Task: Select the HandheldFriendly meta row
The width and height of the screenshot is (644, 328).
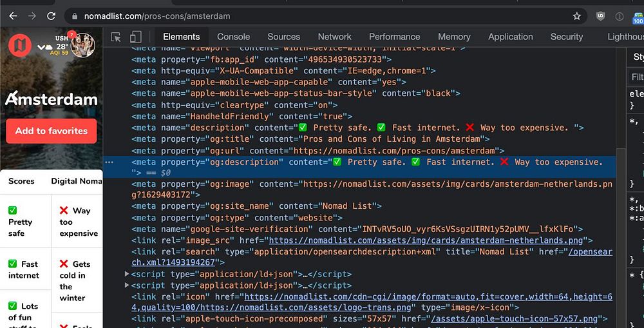Action: click(241, 117)
